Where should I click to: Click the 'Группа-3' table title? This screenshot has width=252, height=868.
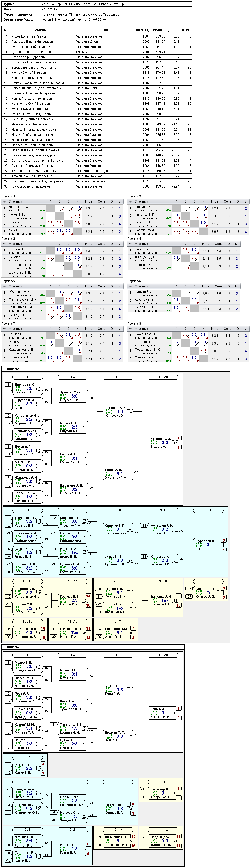click(9, 238)
